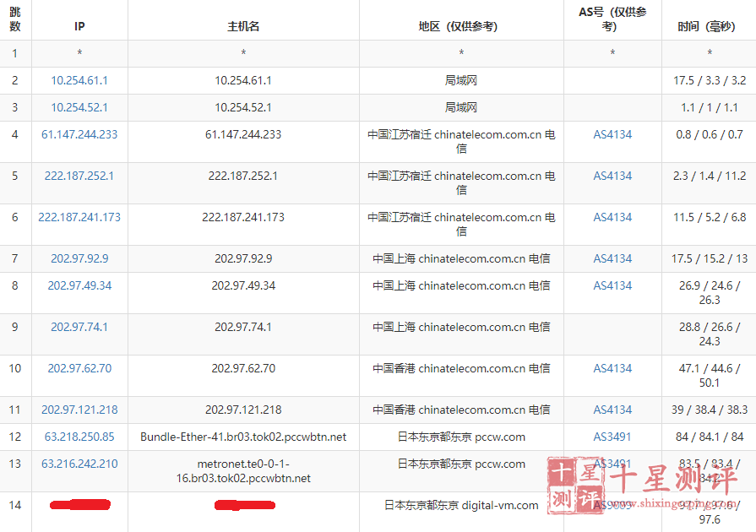Select hostname metronet.te0-0-1-16.br03.tok02.pccwbtn.net

(x=243, y=471)
